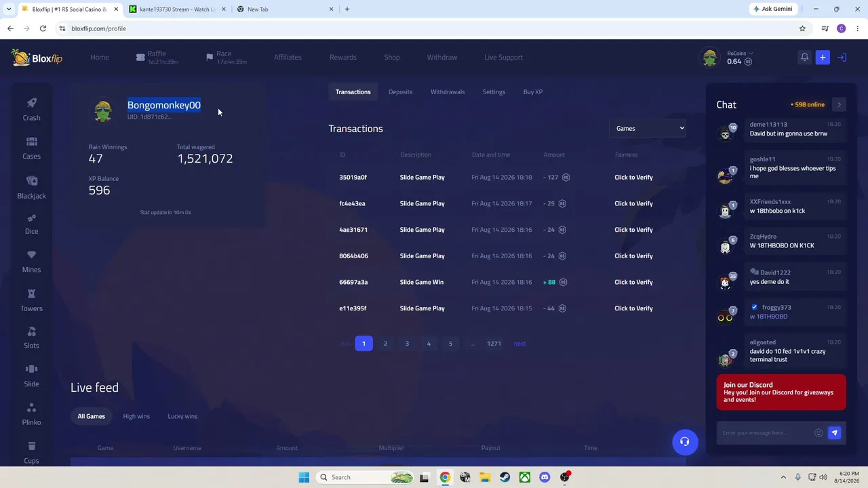Send the chat message with arrow button
Viewport: 868px width, 488px height.
(x=835, y=432)
